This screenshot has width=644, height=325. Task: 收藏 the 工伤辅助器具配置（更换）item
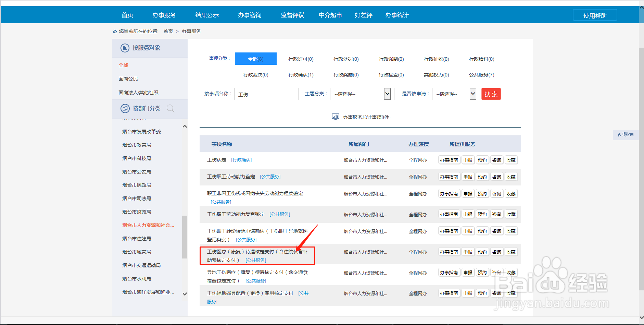[x=511, y=293]
